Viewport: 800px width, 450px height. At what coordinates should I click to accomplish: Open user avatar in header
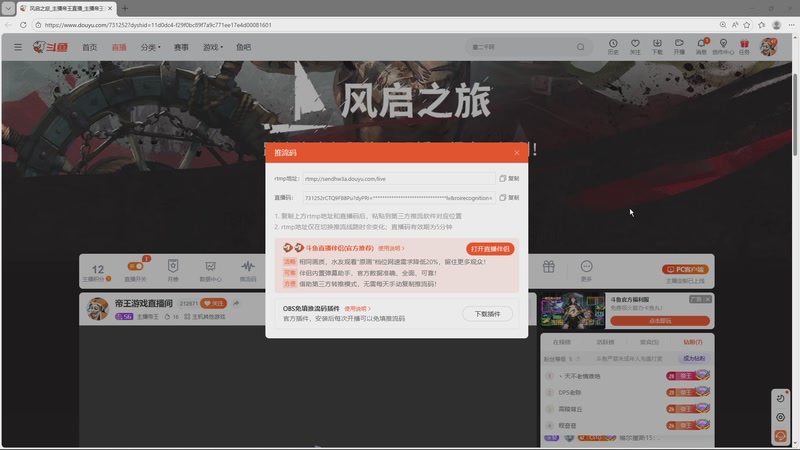768,46
